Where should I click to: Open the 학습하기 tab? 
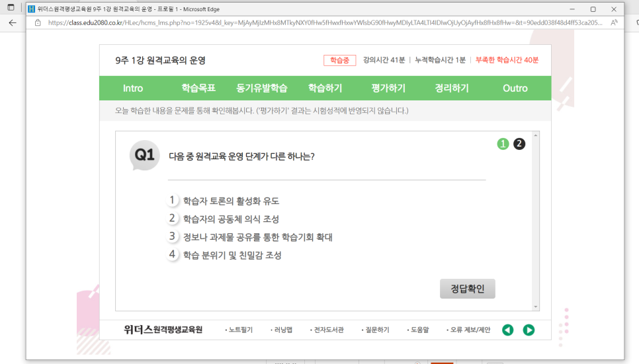[x=325, y=89]
